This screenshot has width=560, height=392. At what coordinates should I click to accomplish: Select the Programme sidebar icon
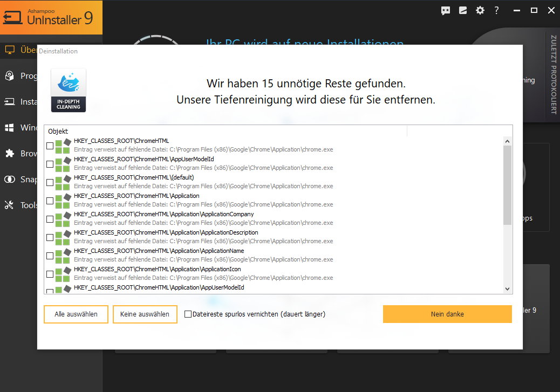coord(11,75)
